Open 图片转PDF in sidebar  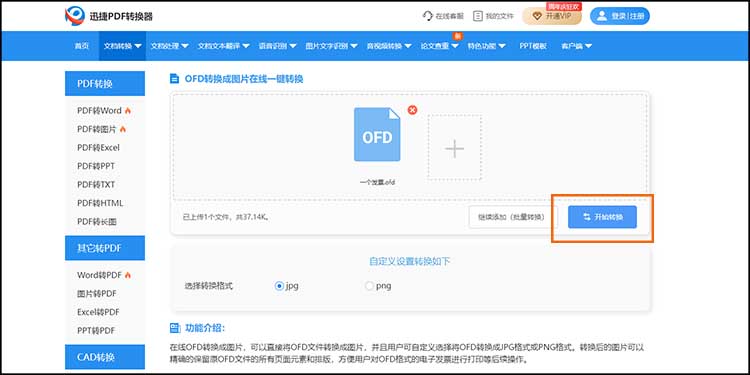(97, 294)
